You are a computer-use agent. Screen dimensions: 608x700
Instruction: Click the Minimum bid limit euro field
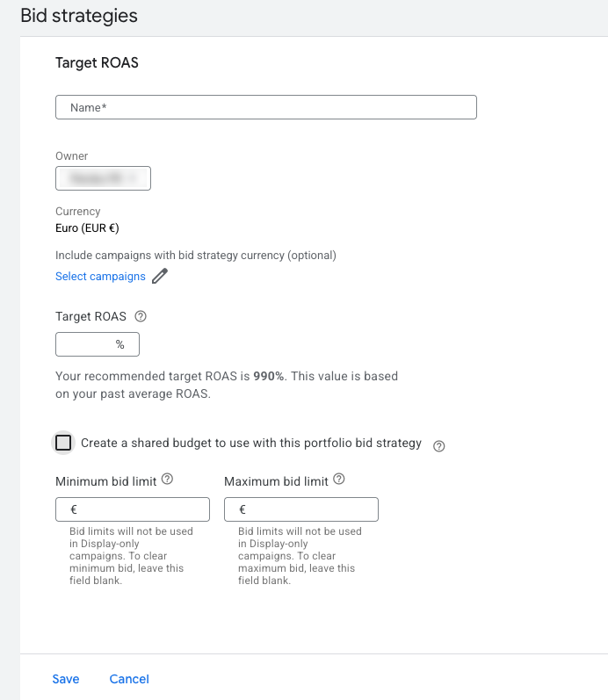(x=133, y=509)
